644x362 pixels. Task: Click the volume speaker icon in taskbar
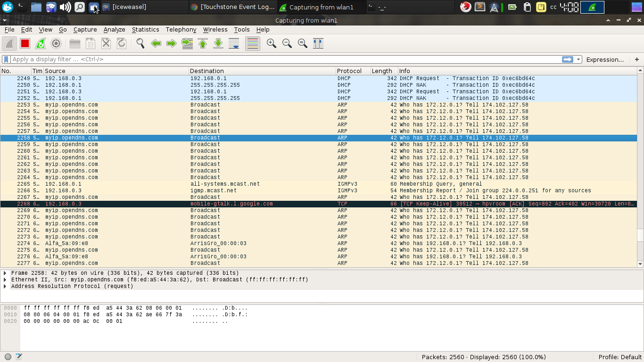65,7
